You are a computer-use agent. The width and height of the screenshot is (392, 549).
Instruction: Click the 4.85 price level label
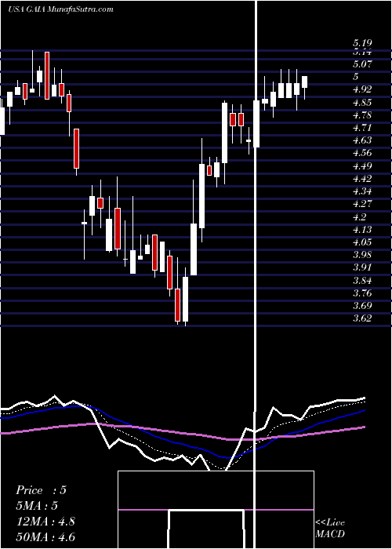pos(362,103)
